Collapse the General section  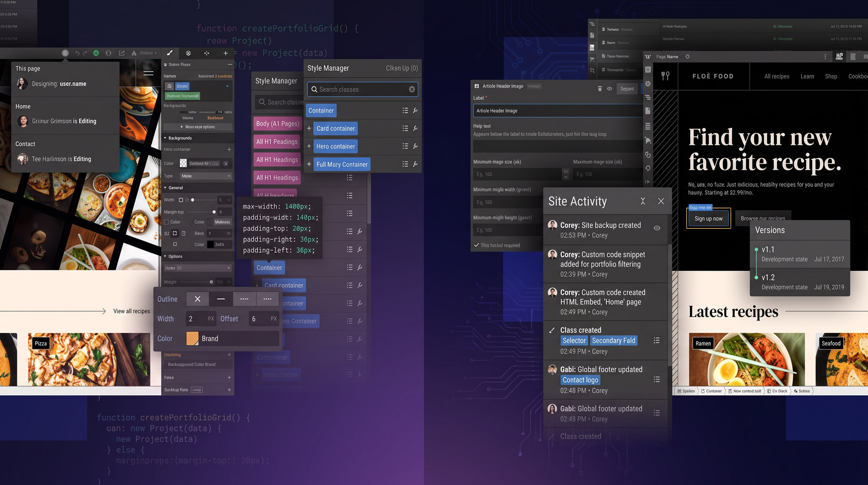pyautogui.click(x=165, y=188)
